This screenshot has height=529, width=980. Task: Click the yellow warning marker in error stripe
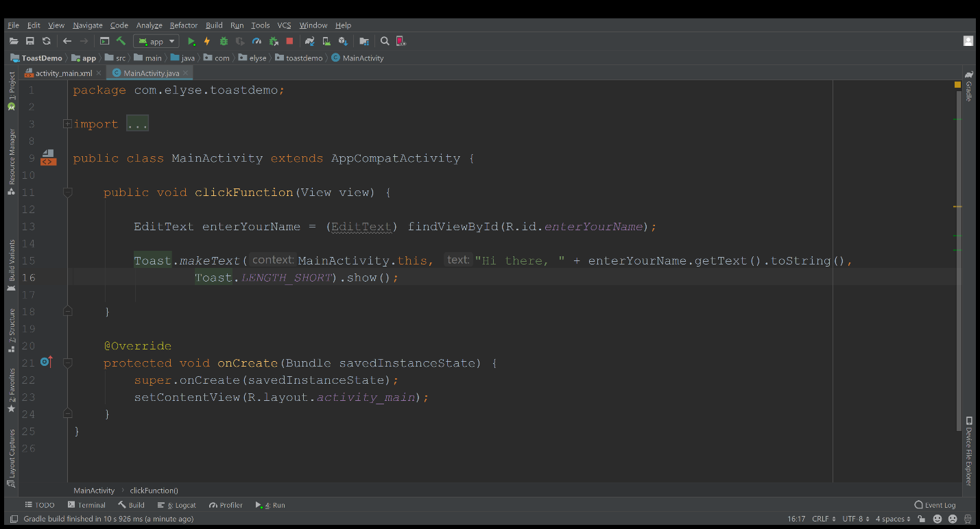[x=957, y=206]
